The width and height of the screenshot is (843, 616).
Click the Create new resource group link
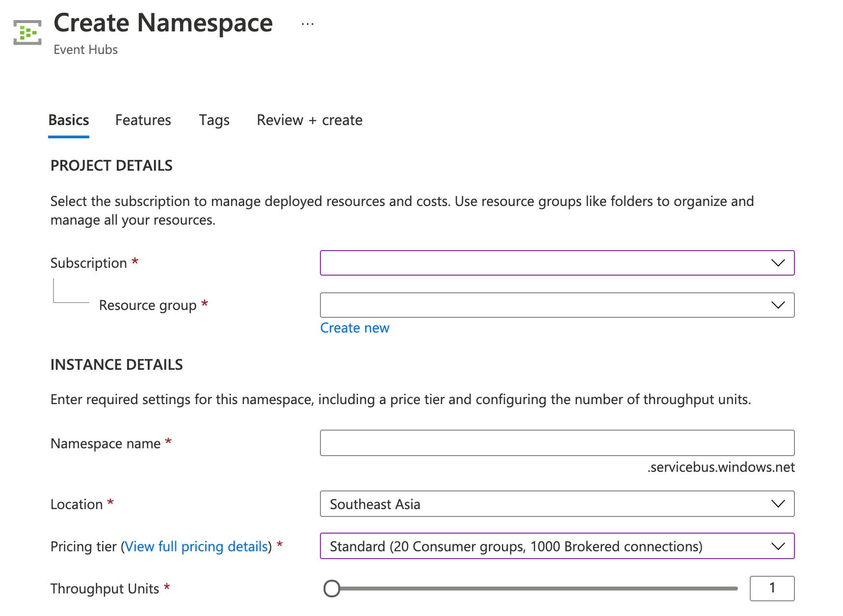click(354, 328)
